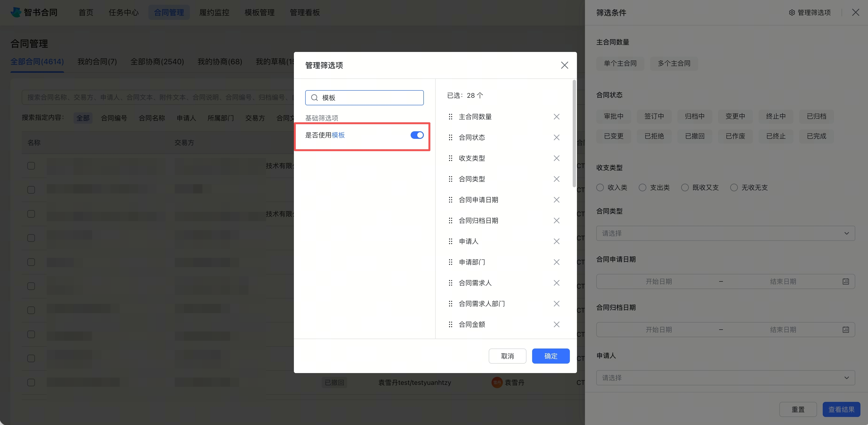This screenshot has height=425, width=868.
Task: Open 开始日期 picker under 合同归档日期
Action: tap(659, 330)
